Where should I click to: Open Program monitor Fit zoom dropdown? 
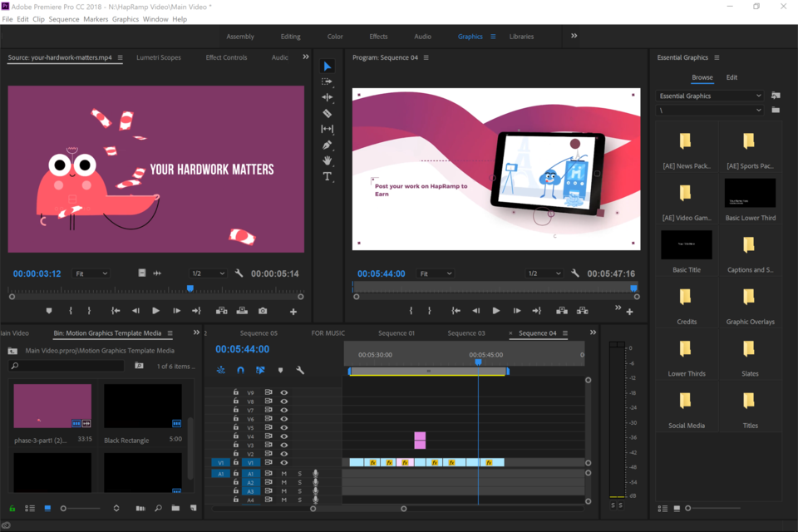click(x=435, y=273)
